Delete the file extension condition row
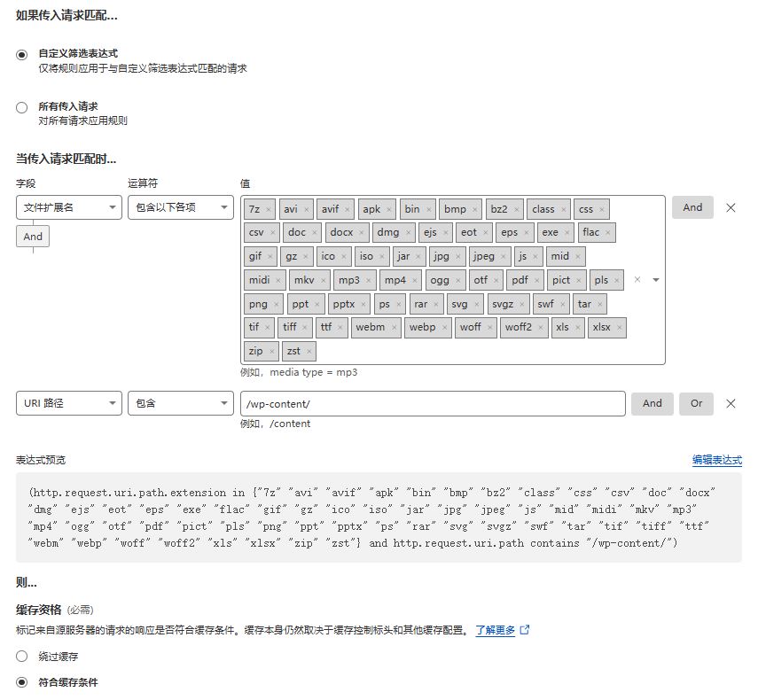The height and width of the screenshot is (700, 758). pyautogui.click(x=731, y=207)
